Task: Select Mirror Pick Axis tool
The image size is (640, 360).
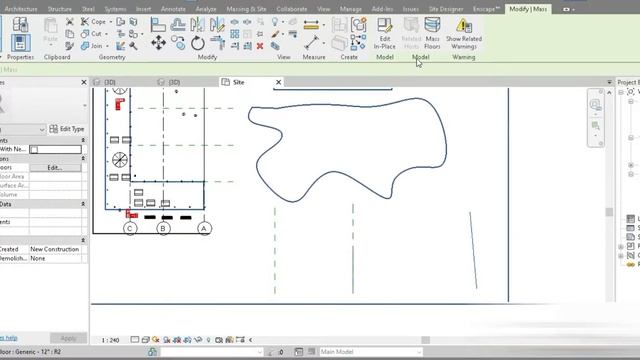Action: (198, 25)
